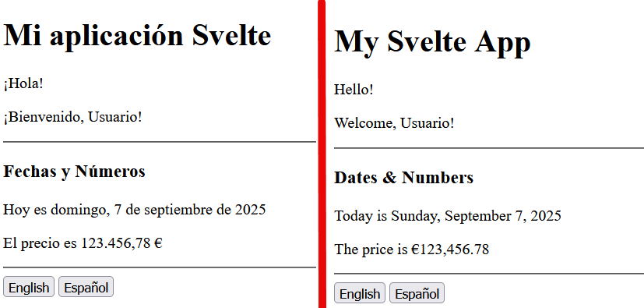Click the English button under the Spanish page
Screen dimensions: 644x308
29,287
